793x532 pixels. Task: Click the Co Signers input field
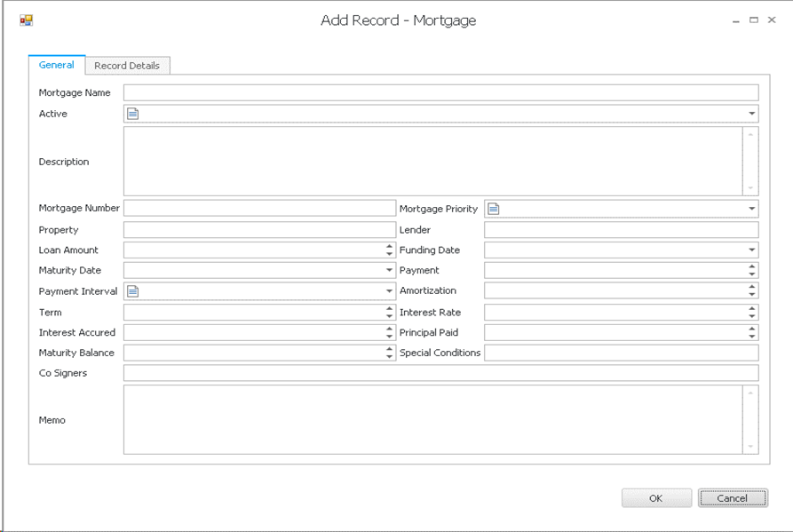click(440, 373)
